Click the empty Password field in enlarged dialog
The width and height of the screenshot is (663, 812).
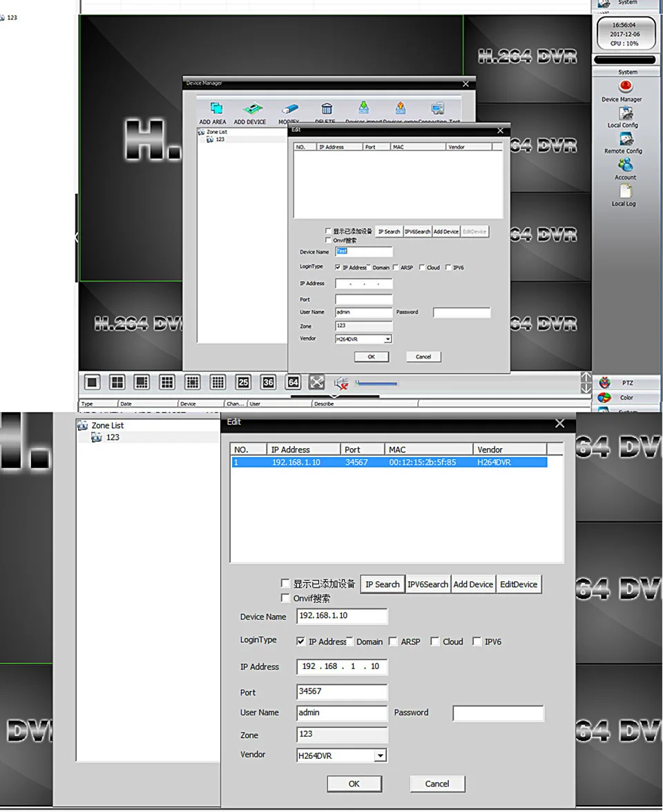tap(499, 713)
